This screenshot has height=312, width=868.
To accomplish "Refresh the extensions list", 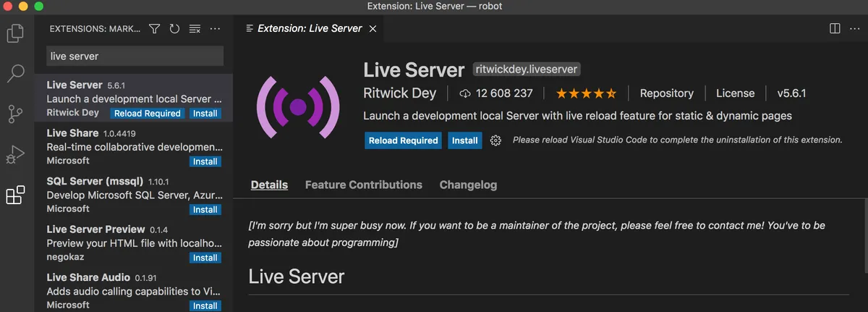I will [174, 28].
